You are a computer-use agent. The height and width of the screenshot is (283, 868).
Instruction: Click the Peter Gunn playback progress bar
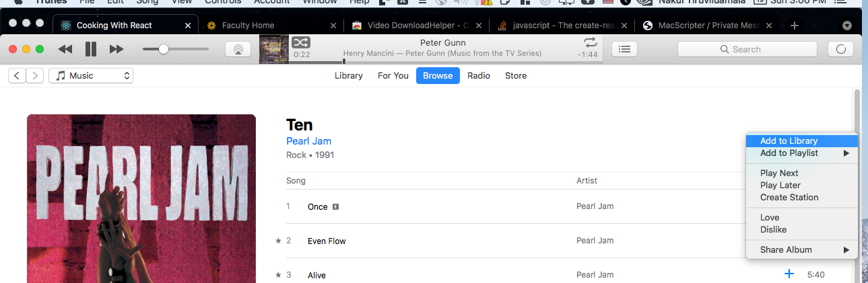point(446,62)
